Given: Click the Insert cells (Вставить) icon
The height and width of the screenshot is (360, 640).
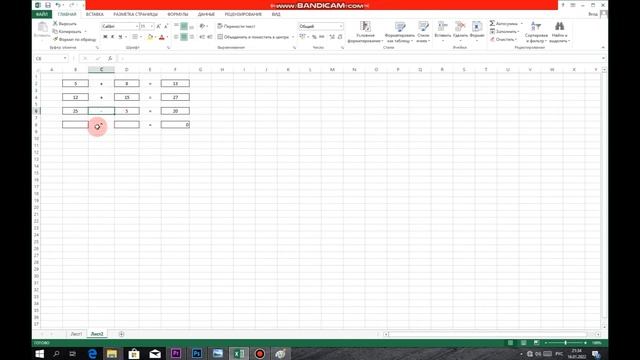Looking at the screenshot, I should click(442, 27).
